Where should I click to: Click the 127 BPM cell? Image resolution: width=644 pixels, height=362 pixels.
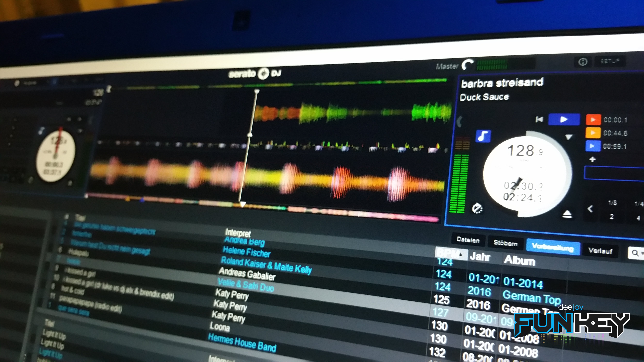pos(440,313)
